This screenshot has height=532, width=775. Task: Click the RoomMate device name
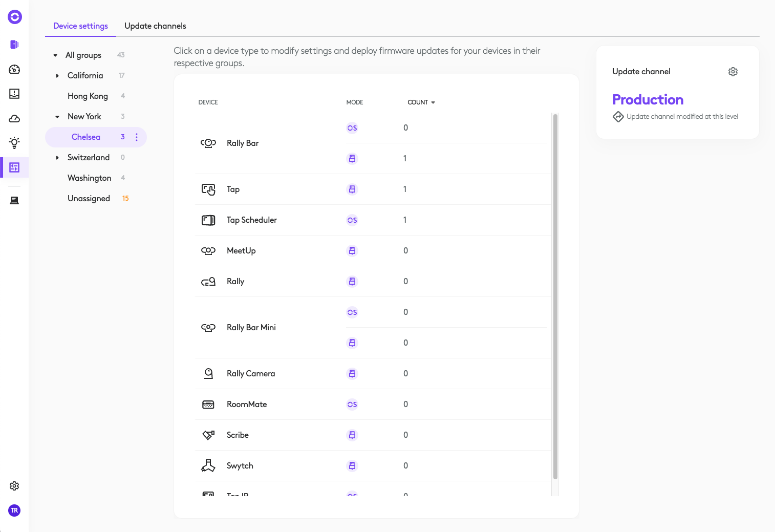pos(247,405)
